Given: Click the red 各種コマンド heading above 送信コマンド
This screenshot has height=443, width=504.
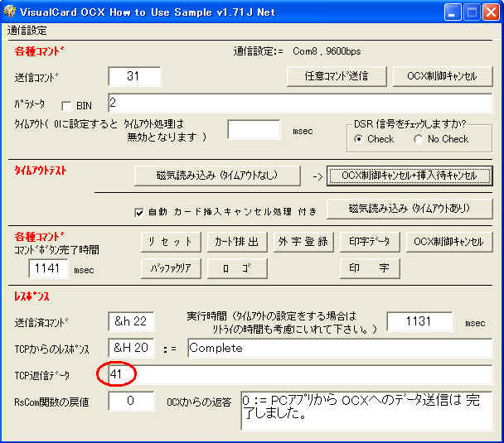Looking at the screenshot, I should [39, 51].
